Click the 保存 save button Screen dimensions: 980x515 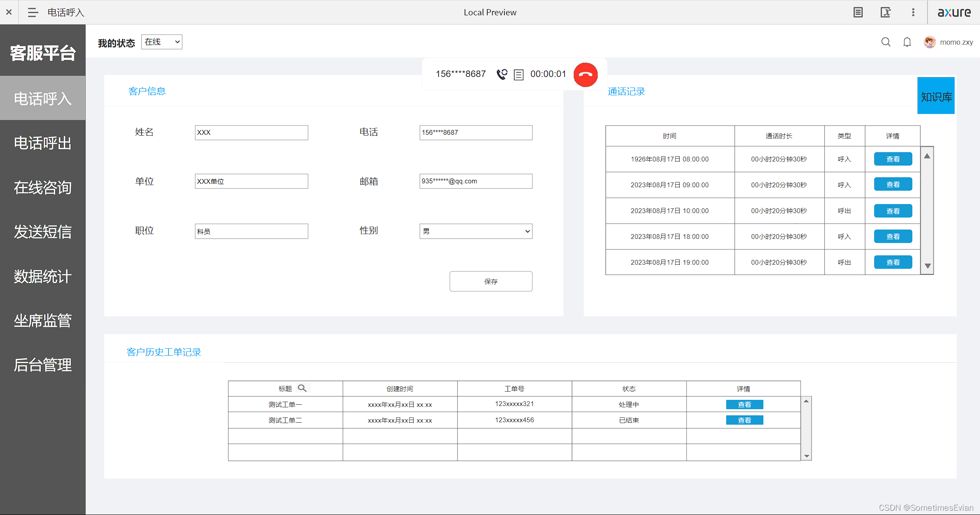coord(490,281)
